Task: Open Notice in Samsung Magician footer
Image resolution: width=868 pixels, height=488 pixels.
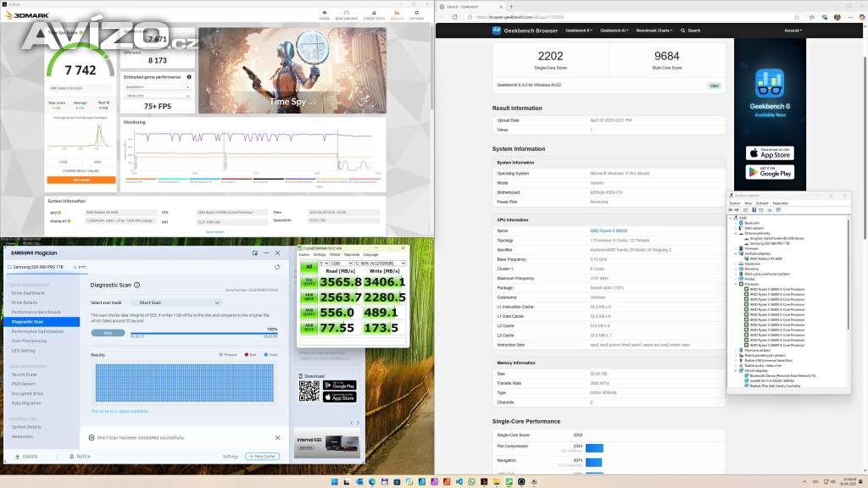Action: click(81, 457)
